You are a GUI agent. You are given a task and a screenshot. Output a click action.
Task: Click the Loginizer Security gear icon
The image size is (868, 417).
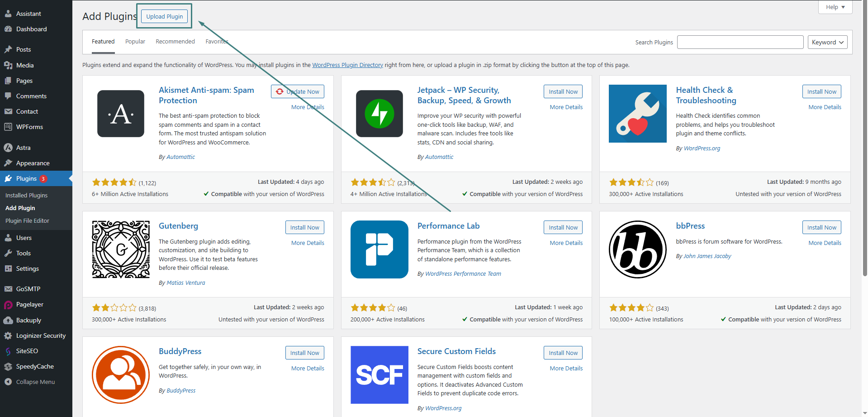tap(8, 336)
